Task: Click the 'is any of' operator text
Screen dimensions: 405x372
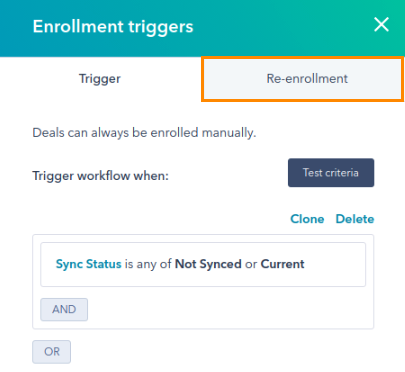Action: pos(148,264)
